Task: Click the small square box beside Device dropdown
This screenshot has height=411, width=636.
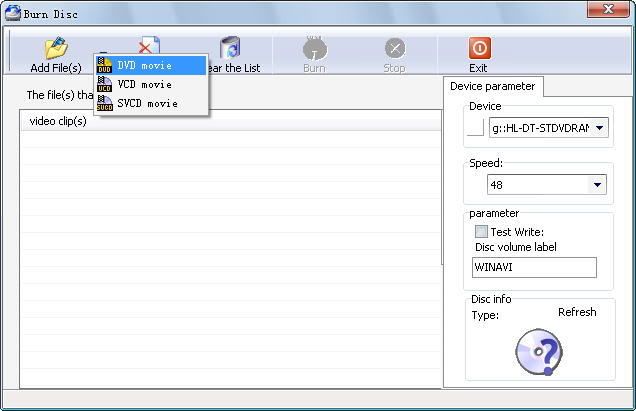Action: [x=475, y=127]
